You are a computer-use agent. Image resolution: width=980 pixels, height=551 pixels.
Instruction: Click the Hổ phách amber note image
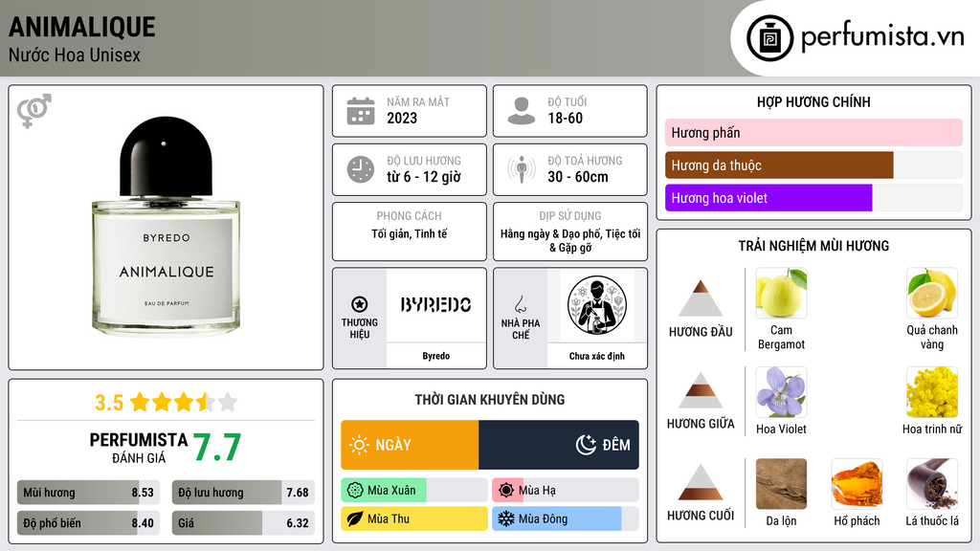click(x=857, y=484)
